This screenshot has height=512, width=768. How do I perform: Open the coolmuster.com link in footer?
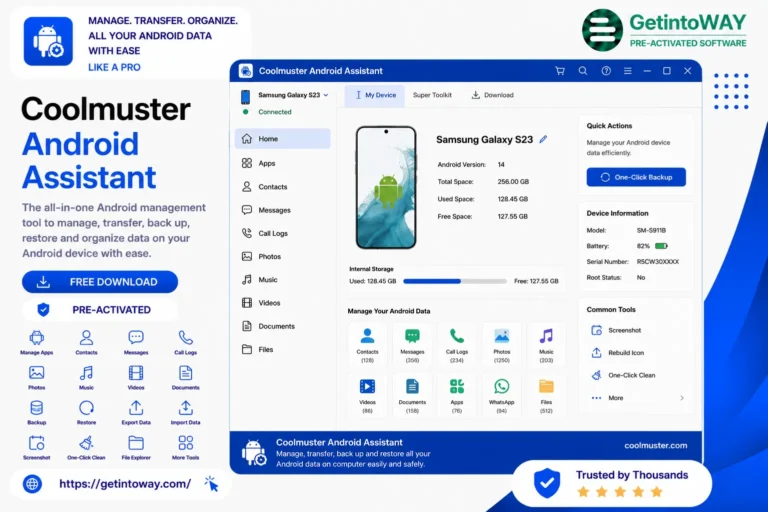[655, 445]
